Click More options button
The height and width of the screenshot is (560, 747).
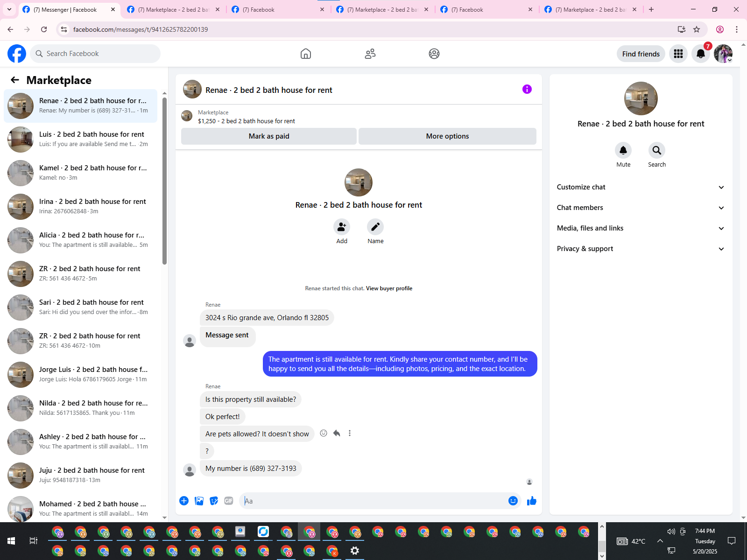pyautogui.click(x=447, y=136)
